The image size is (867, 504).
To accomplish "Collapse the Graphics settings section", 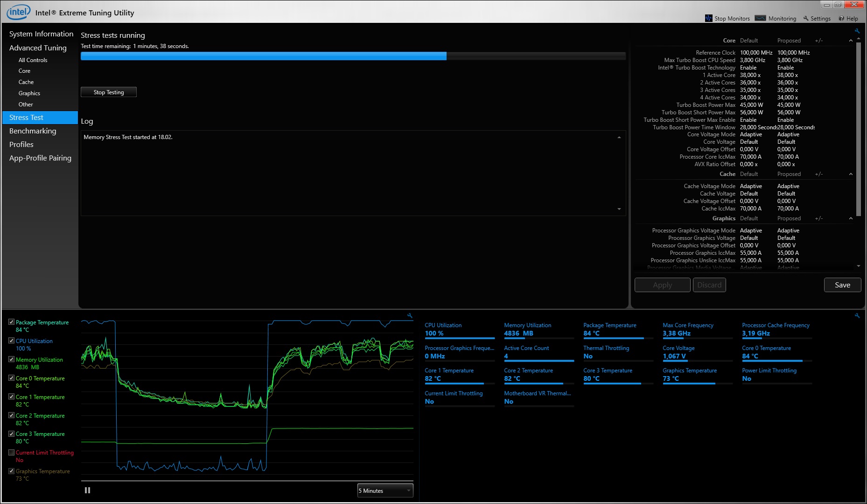I will 851,218.
